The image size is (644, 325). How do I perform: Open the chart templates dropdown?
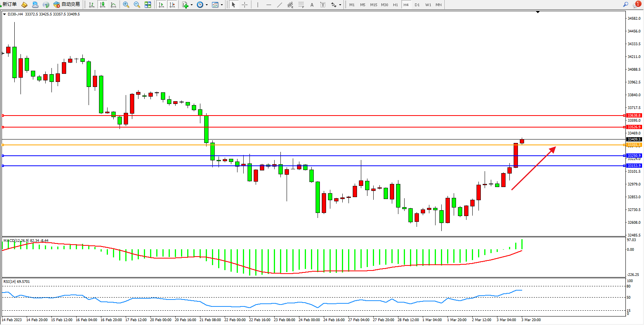(x=222, y=5)
